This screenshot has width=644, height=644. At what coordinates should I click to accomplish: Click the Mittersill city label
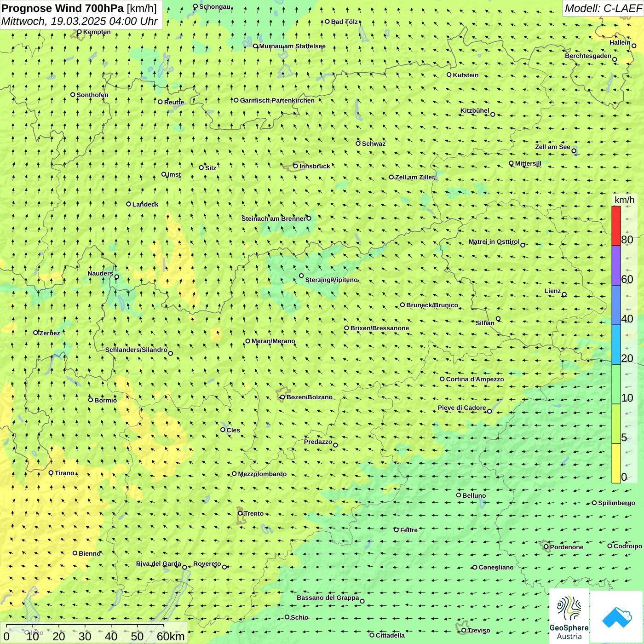[528, 163]
